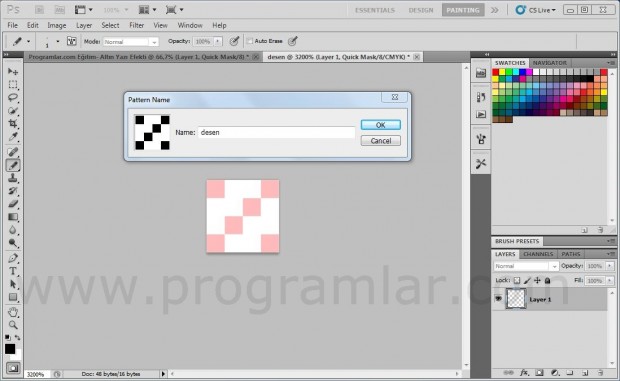Select the Essentials workspace
Screen dimensions: 620x381
tap(375, 10)
